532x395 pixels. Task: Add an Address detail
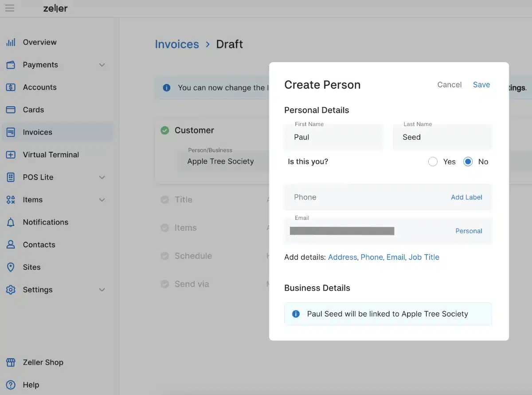(342, 257)
